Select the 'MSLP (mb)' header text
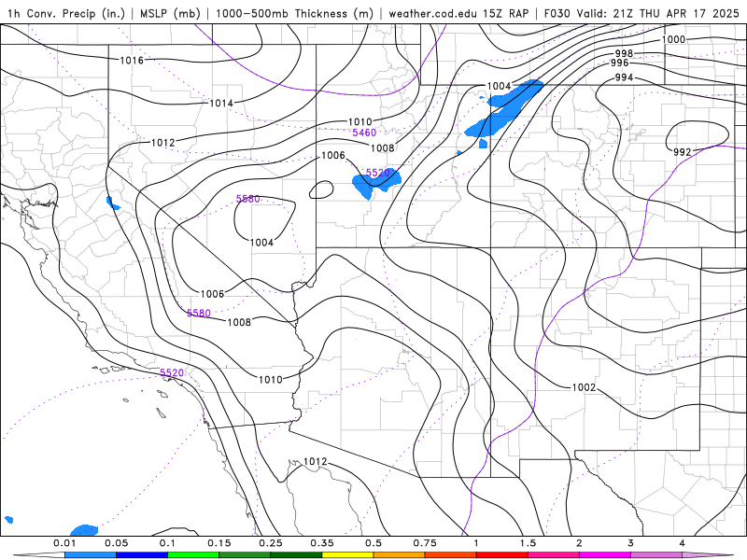The image size is (747, 560). tap(170, 13)
